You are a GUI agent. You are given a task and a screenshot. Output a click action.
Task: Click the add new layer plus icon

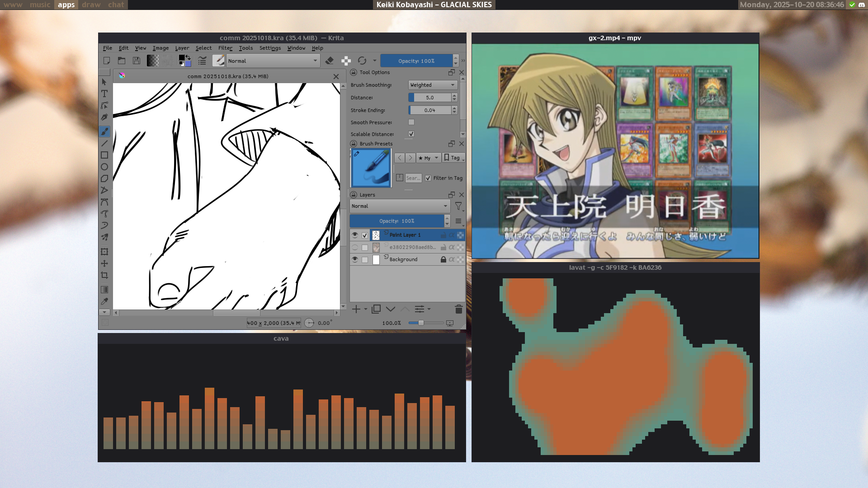356,309
